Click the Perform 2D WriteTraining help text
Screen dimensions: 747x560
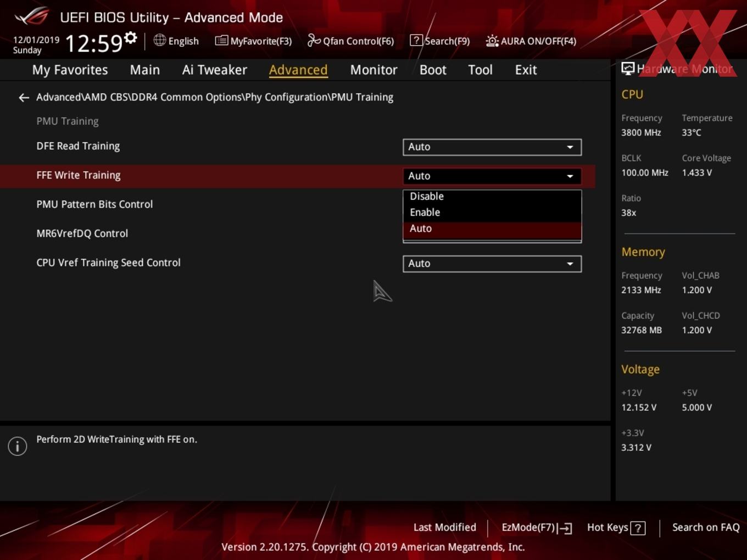tap(116, 439)
